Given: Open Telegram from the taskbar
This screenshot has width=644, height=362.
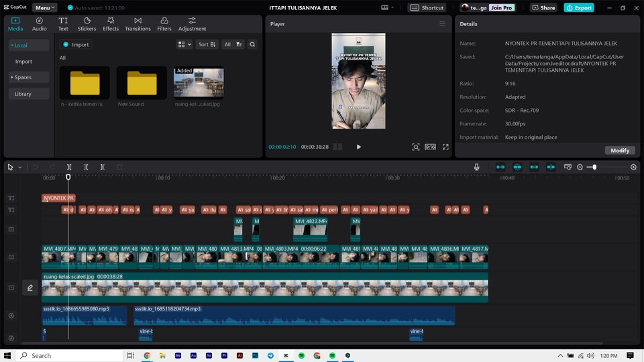Looking at the screenshot, I should (270, 355).
